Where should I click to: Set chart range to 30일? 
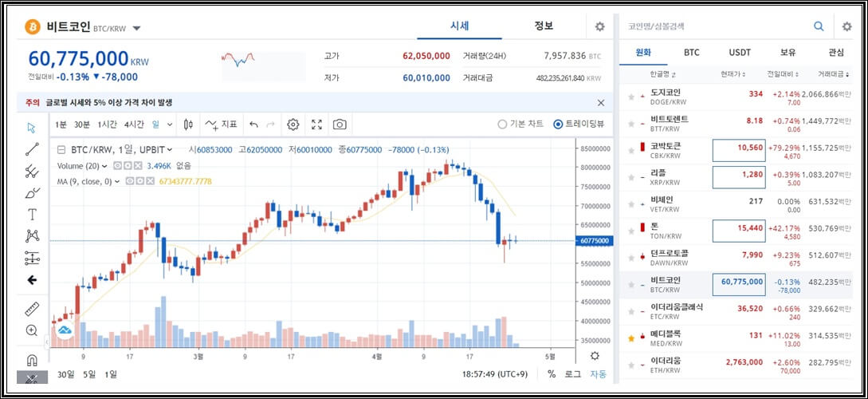(x=65, y=374)
